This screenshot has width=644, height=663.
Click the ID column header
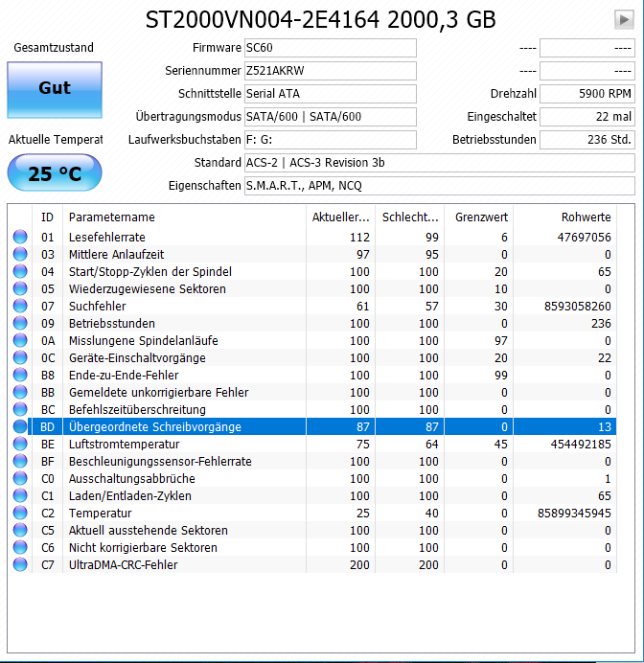[x=47, y=217]
